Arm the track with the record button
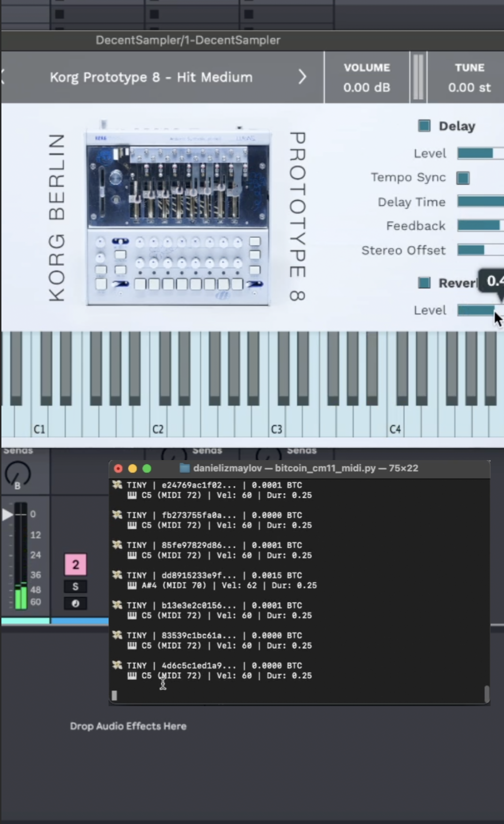504x824 pixels. tap(75, 603)
